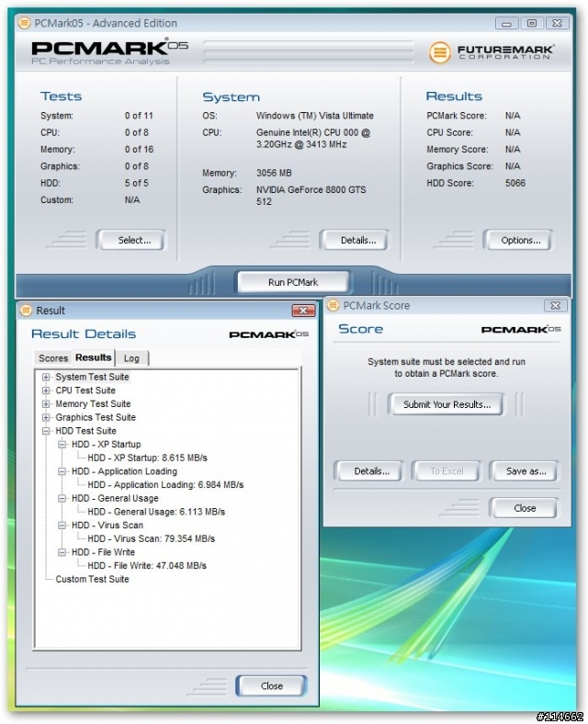Select HDD - File Write: 47.048 MB/s row
The image size is (588, 724).
147,566
